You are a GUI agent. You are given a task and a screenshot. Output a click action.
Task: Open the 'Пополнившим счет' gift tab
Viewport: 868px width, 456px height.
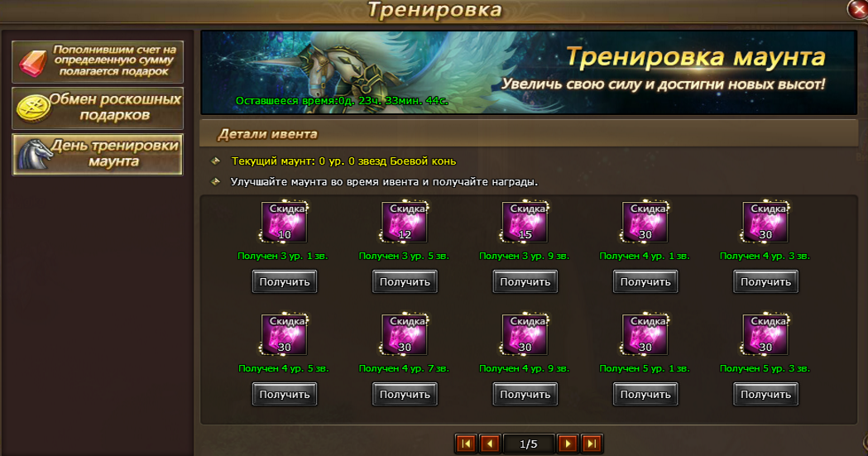coord(98,62)
